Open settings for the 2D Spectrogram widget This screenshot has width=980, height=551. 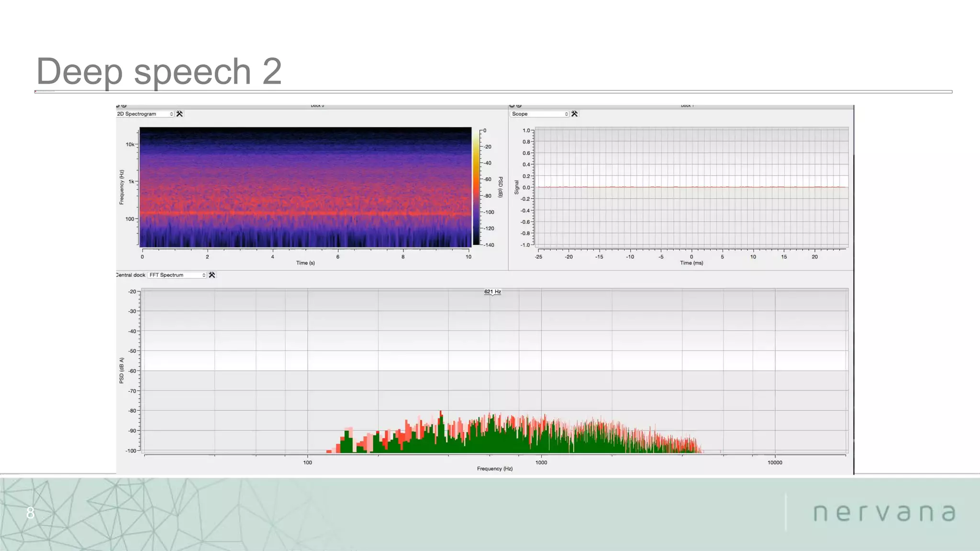tap(179, 114)
